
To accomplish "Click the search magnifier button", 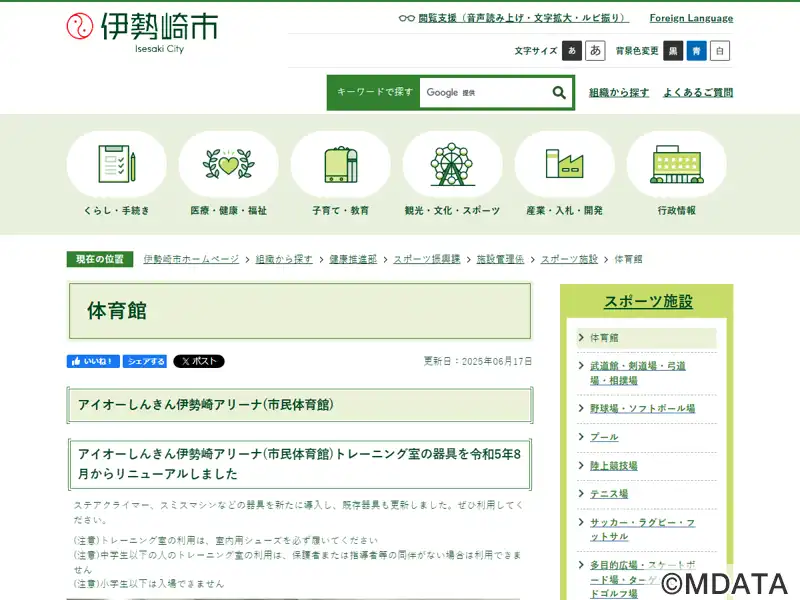I will (559, 93).
